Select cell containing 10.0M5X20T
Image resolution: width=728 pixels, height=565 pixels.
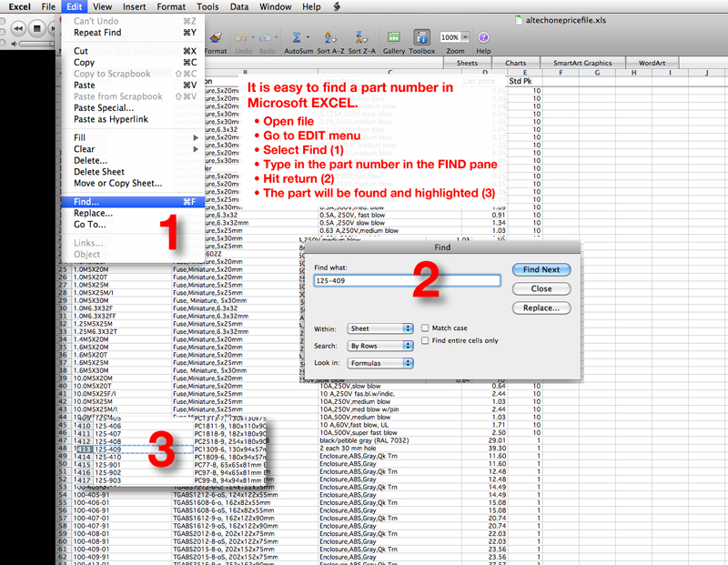click(x=121, y=386)
